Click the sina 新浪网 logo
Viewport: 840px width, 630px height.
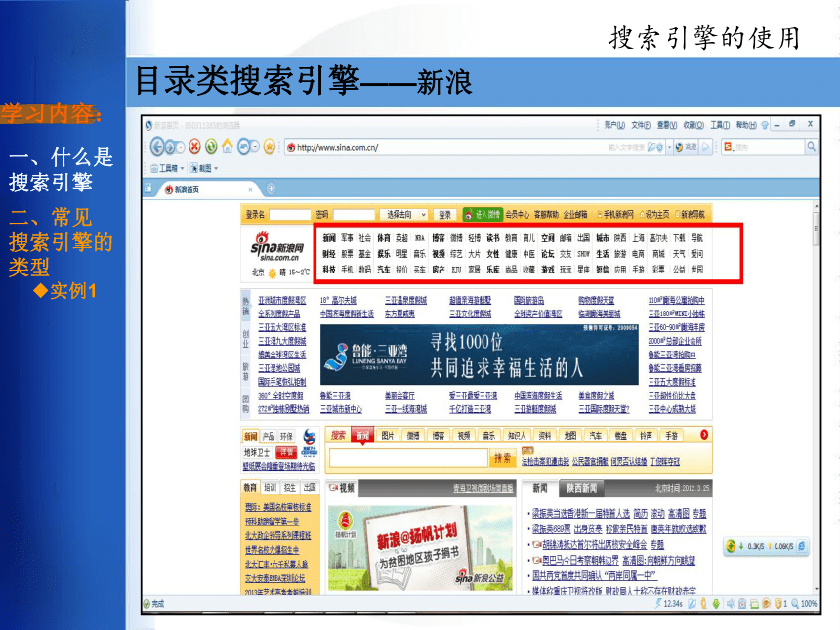(277, 248)
